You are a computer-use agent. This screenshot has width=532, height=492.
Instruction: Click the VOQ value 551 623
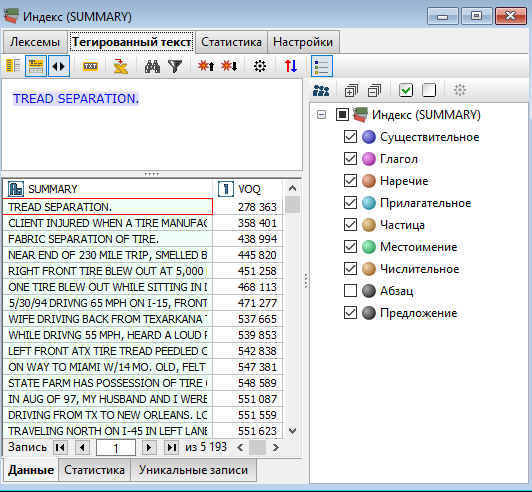pyautogui.click(x=257, y=431)
